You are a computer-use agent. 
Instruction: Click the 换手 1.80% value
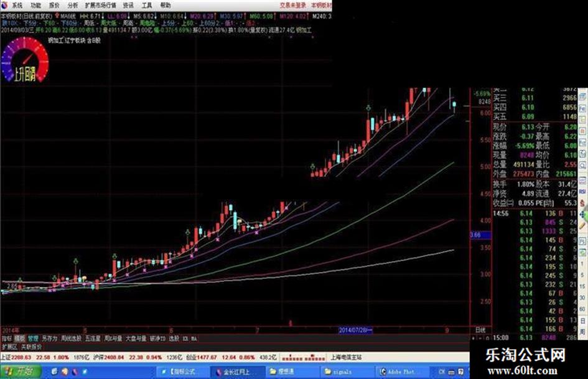click(525, 184)
